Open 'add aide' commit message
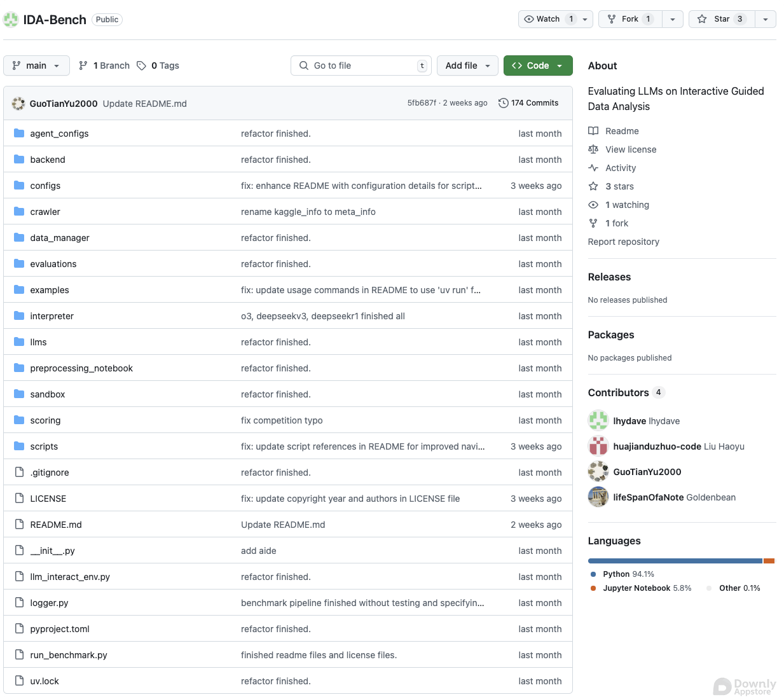This screenshot has height=697, width=784. (259, 551)
